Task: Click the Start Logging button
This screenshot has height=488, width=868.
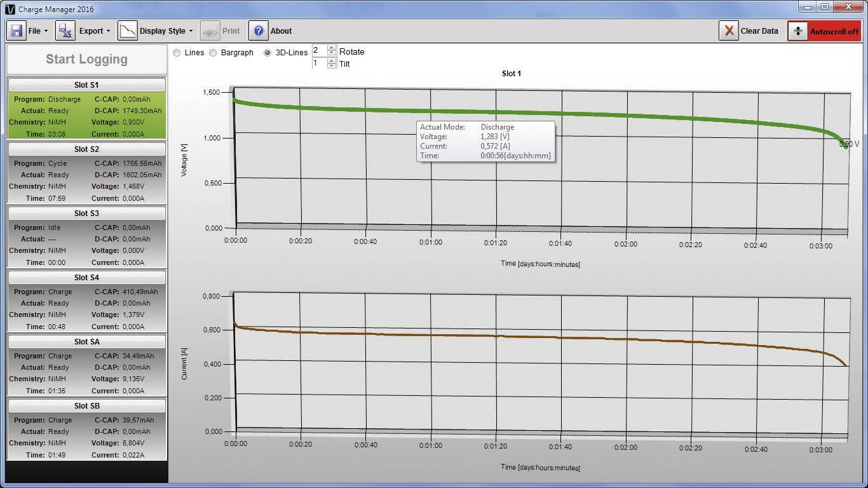Action: click(x=86, y=59)
